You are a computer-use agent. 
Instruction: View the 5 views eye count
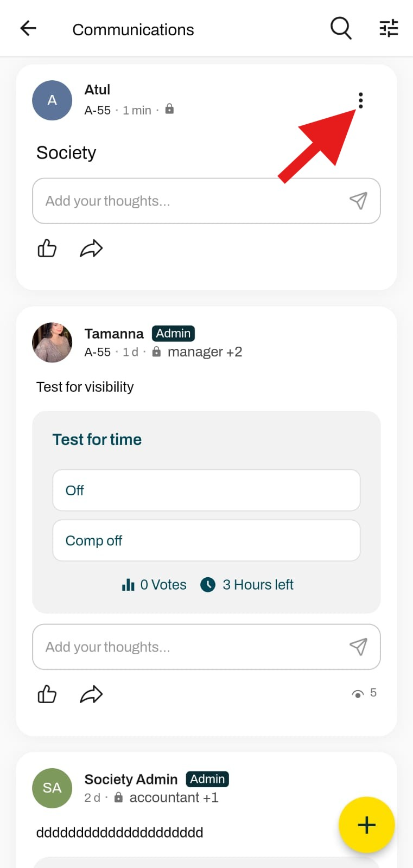coord(364,693)
